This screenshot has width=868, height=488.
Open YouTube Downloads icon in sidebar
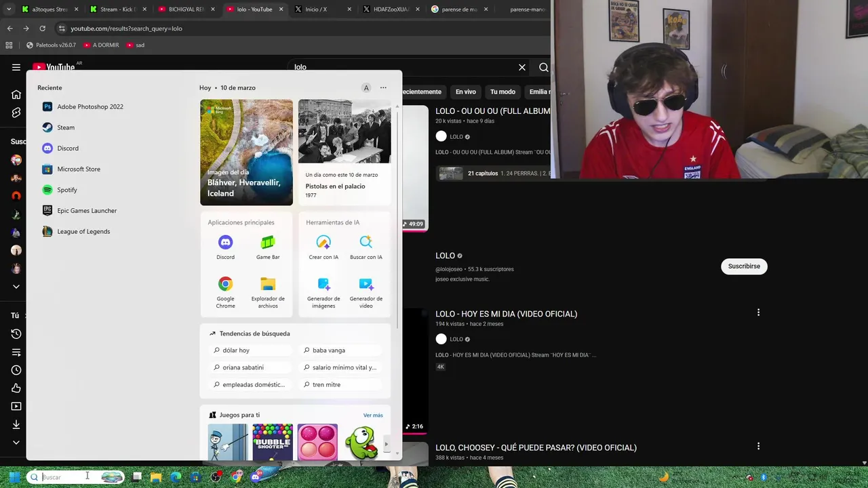coord(16,424)
